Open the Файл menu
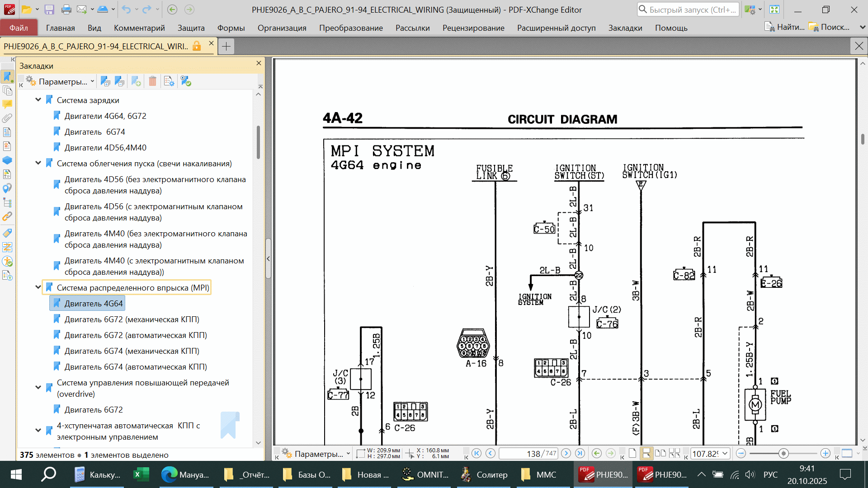Screen dimensions: 868x488 (x=19, y=28)
